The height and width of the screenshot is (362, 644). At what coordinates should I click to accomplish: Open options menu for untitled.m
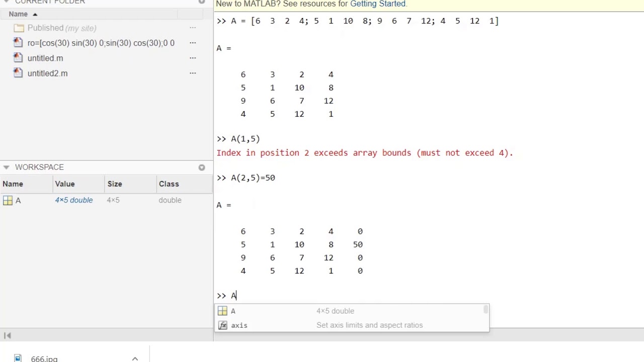click(x=193, y=58)
